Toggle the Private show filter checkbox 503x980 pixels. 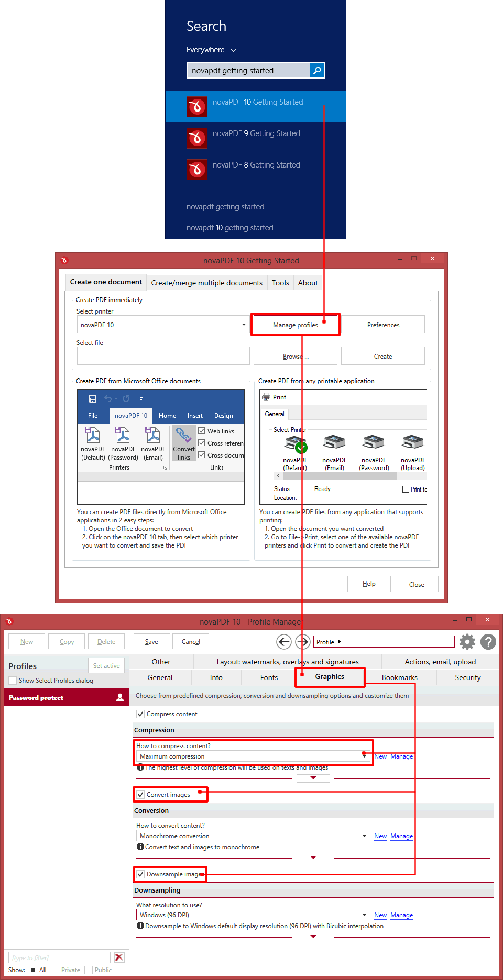pyautogui.click(x=55, y=970)
